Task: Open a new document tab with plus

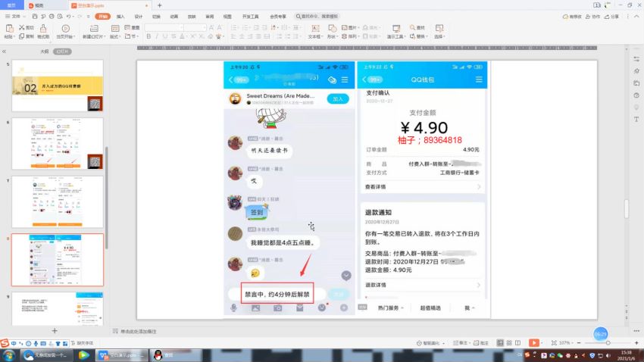Action: pos(159,5)
